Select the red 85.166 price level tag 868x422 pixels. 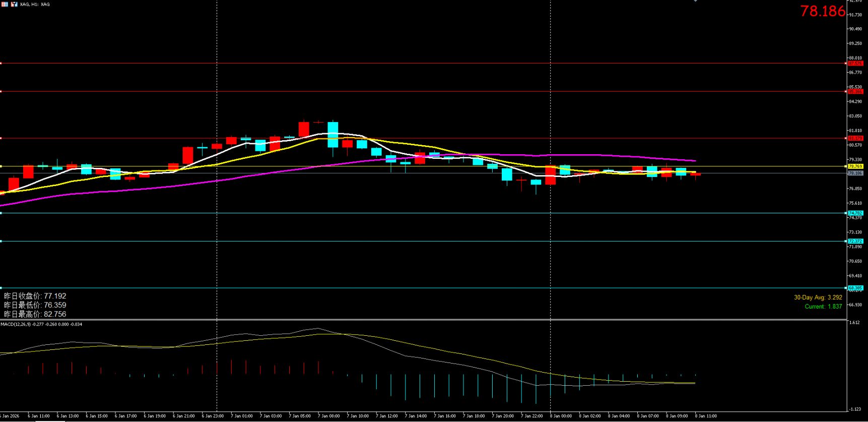[855, 92]
